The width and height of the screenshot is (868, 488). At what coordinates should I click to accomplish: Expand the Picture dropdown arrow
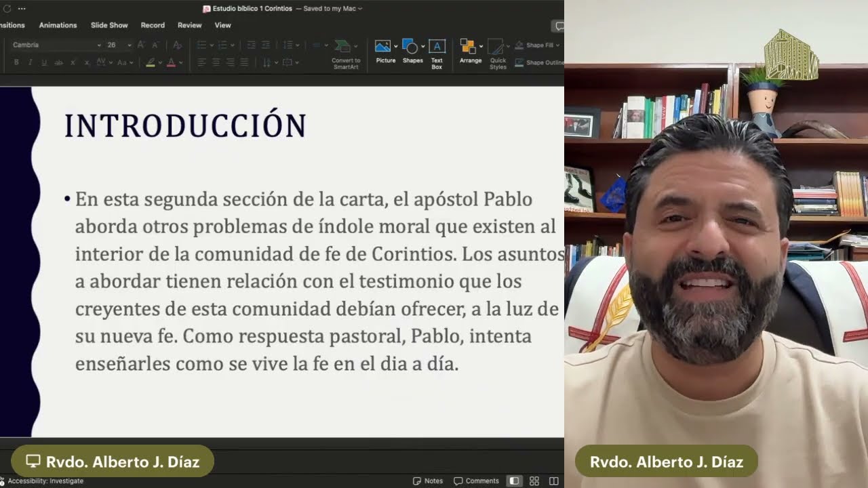tap(395, 46)
